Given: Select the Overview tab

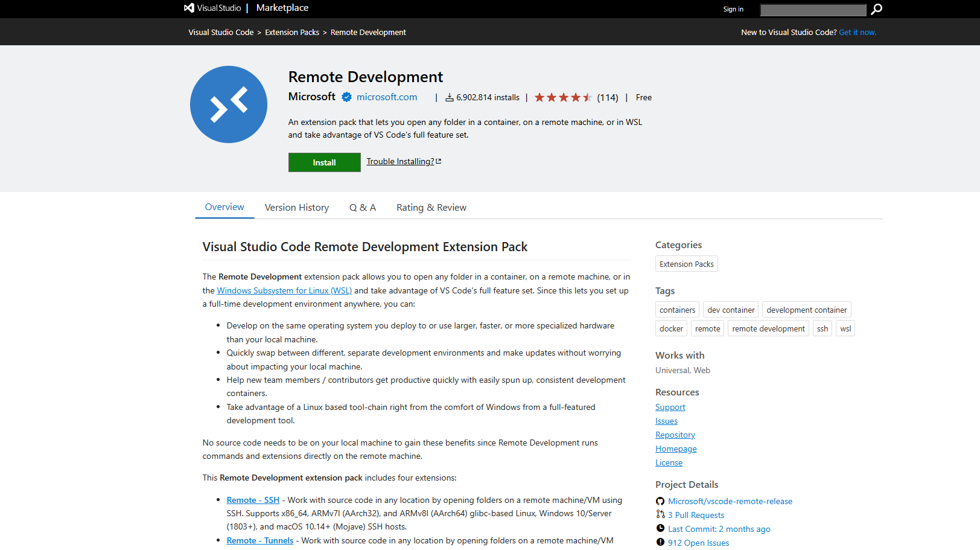Looking at the screenshot, I should [224, 207].
